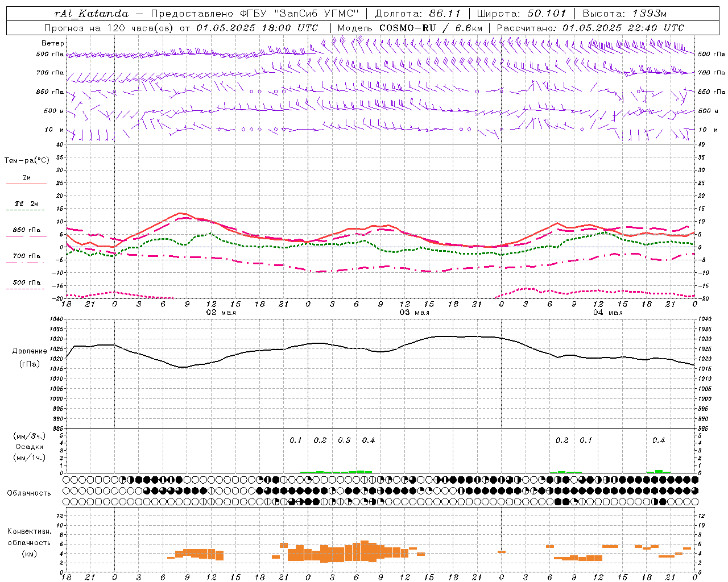This screenshot has width=728, height=582.
Task: Click the dotted line sample under 500 гПа legend
Action: pyautogui.click(x=26, y=289)
